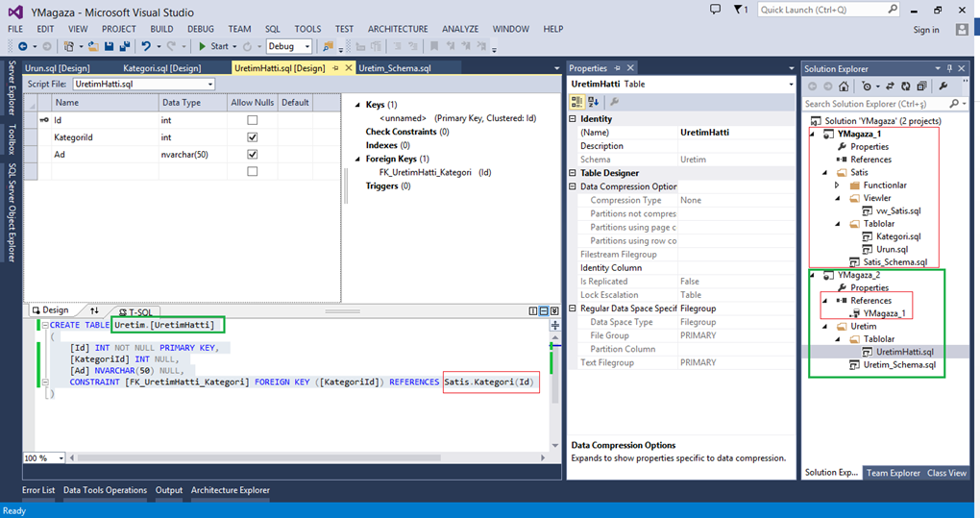Click the Save All toolbar icon
Image resolution: width=980 pixels, height=518 pixels.
(124, 46)
